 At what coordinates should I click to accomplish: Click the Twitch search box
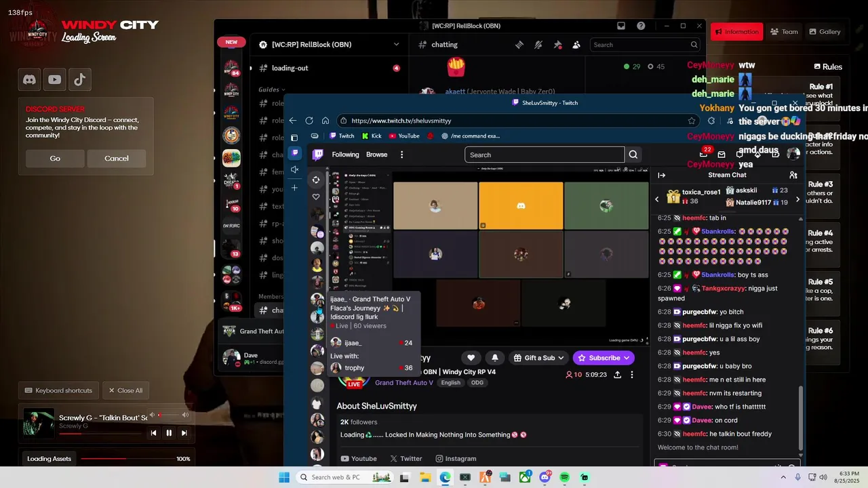point(544,155)
